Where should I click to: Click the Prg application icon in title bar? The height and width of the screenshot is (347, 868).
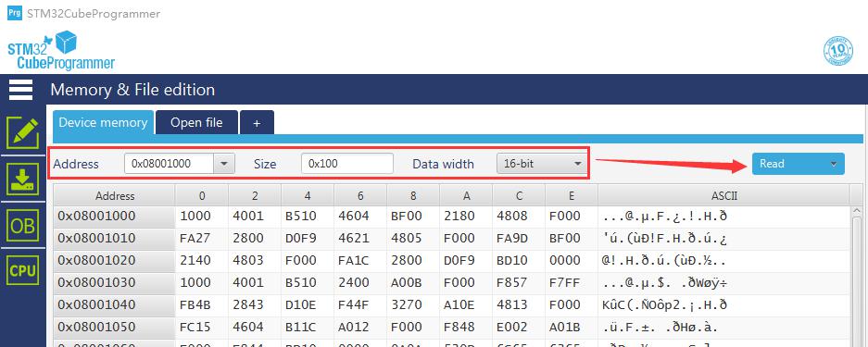click(x=15, y=13)
